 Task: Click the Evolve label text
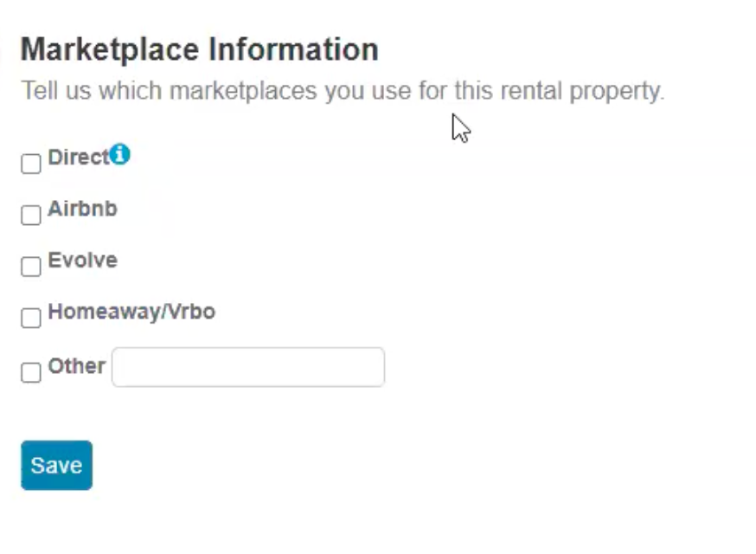[x=82, y=260]
